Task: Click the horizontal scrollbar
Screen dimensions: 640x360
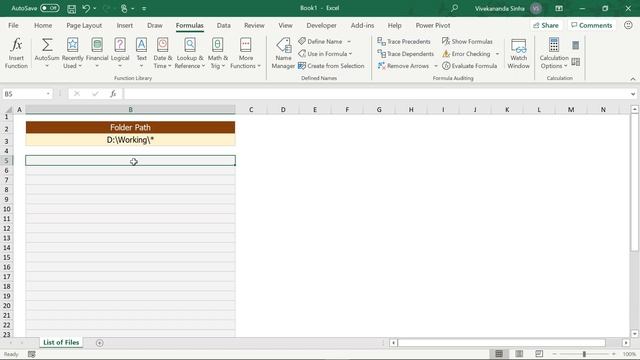Action: tap(501, 343)
